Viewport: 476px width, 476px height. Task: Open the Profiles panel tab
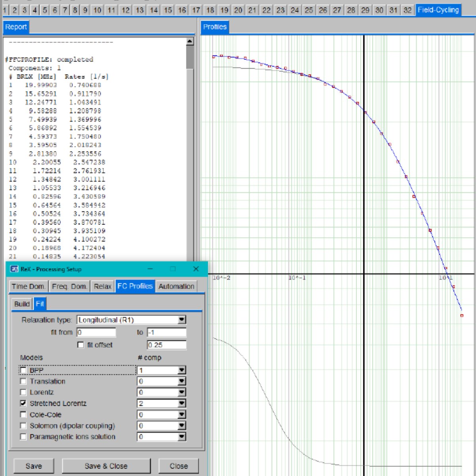coord(215,27)
